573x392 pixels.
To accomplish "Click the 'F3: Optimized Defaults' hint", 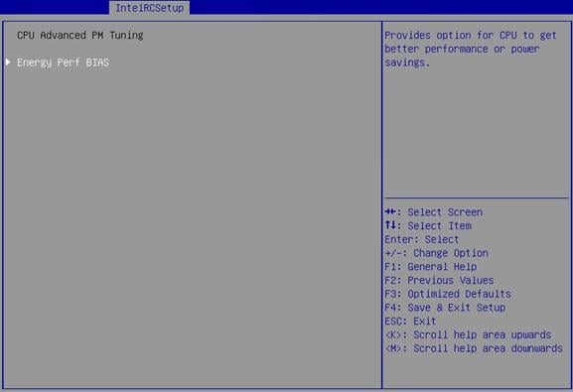I will [x=448, y=294].
